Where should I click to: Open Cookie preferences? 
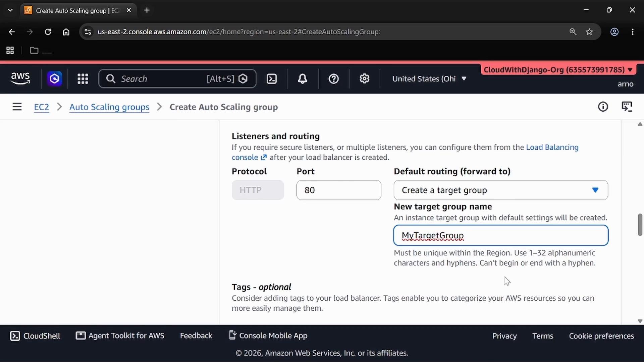tap(601, 336)
